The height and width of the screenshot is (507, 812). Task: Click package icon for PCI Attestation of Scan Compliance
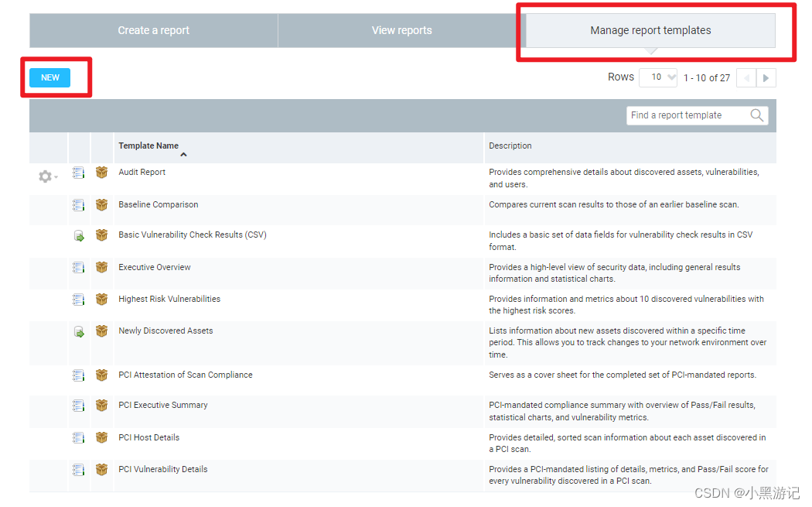click(101, 375)
